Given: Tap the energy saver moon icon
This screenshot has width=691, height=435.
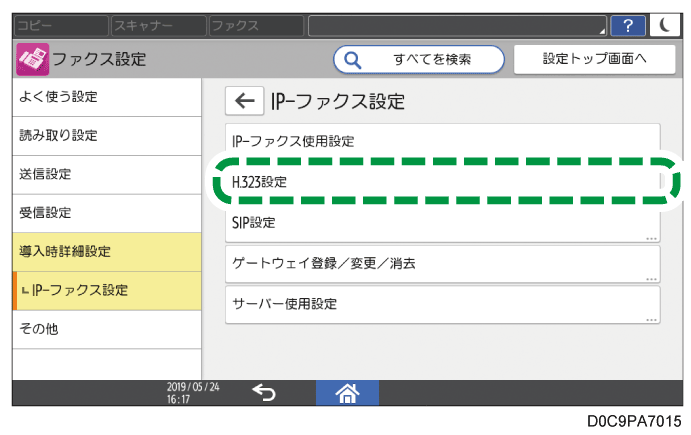Looking at the screenshot, I should coord(665,26).
